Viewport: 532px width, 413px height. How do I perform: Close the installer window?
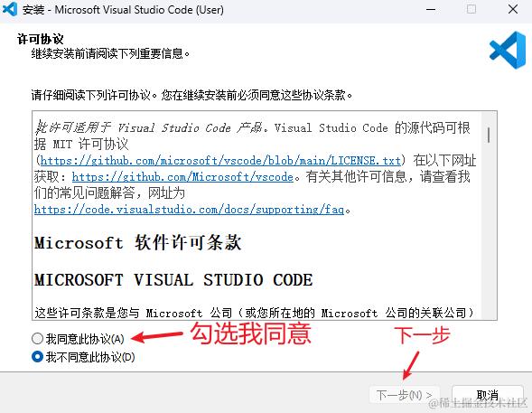point(513,10)
